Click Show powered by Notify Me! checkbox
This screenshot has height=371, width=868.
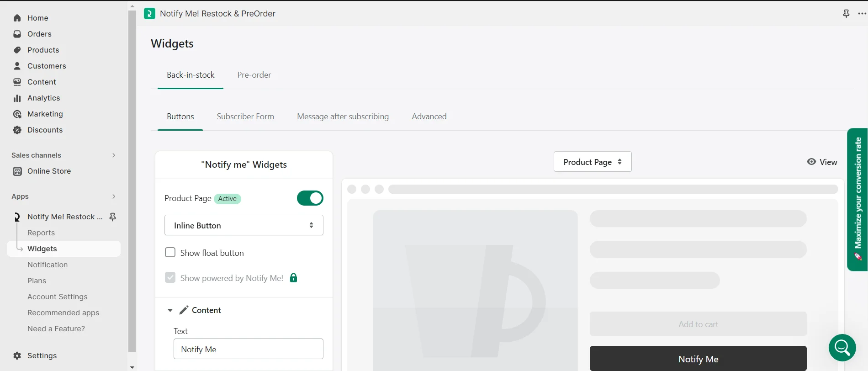170,278
